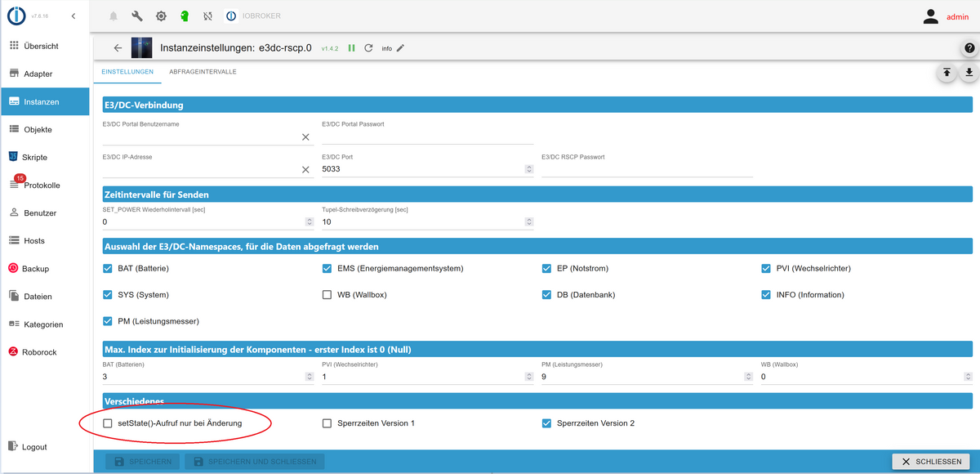Adjust the E3/DC Port stepper arrows

[x=528, y=169]
